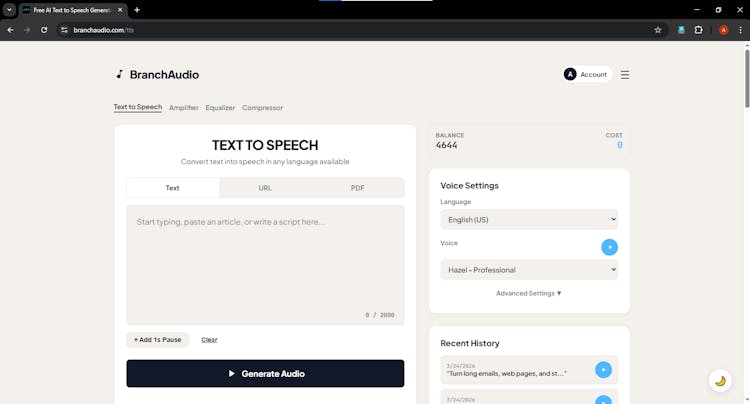Viewport: 750px width, 404px height.
Task: Open the Voice selection dropdown
Action: (529, 270)
